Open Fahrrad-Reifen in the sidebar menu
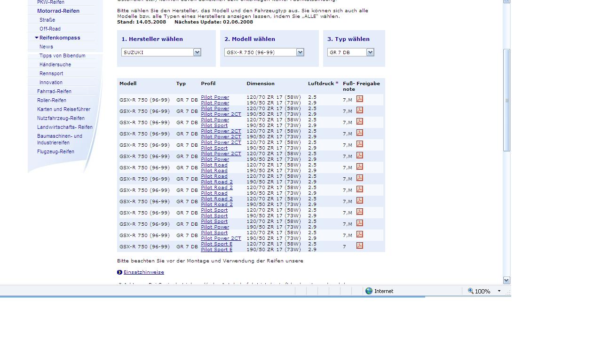Screen dimensions: 602x364 pyautogui.click(x=54, y=91)
